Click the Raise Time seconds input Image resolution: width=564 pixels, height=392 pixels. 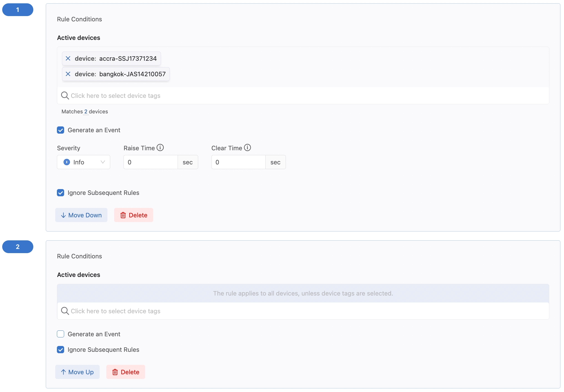[151, 162]
